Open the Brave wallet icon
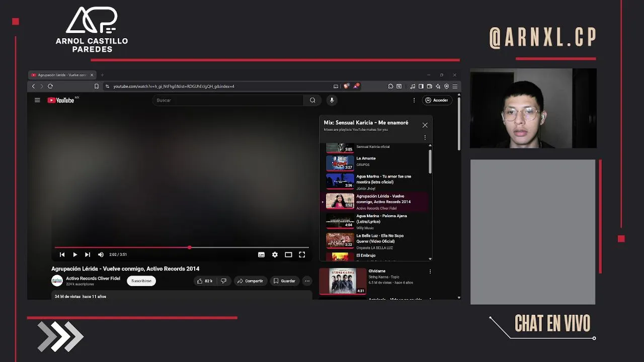The image size is (644, 362). click(429, 86)
